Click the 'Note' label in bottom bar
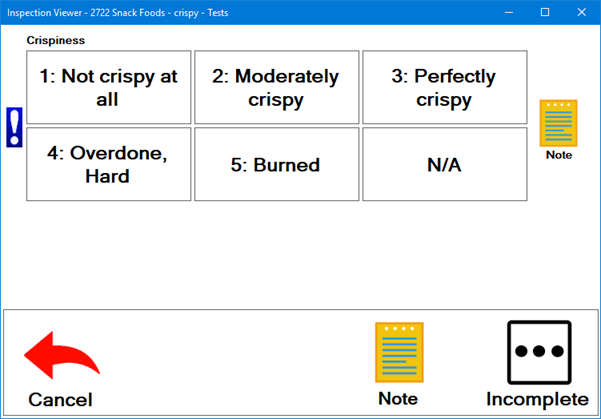The height and width of the screenshot is (419, 601). (398, 399)
